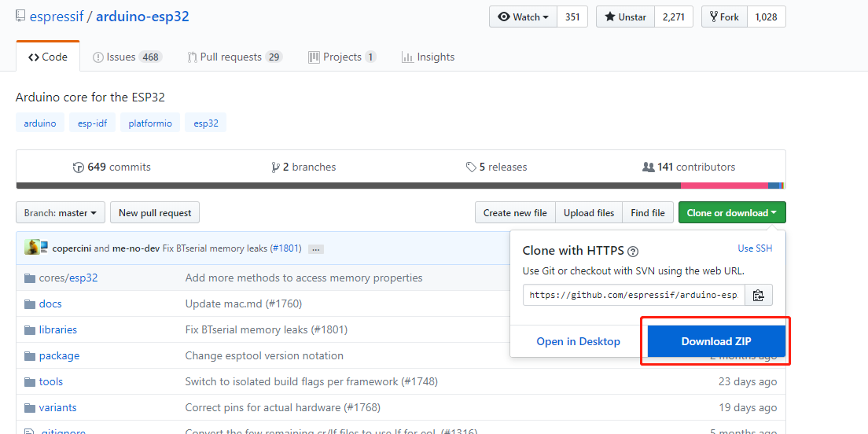Click the '23 days ago' timestamp
This screenshot has width=868, height=434.
748,382
